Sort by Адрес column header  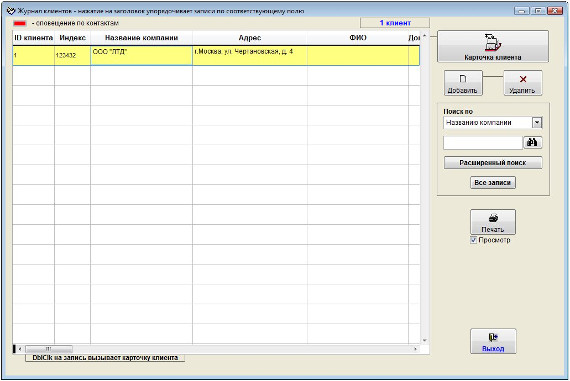point(250,38)
